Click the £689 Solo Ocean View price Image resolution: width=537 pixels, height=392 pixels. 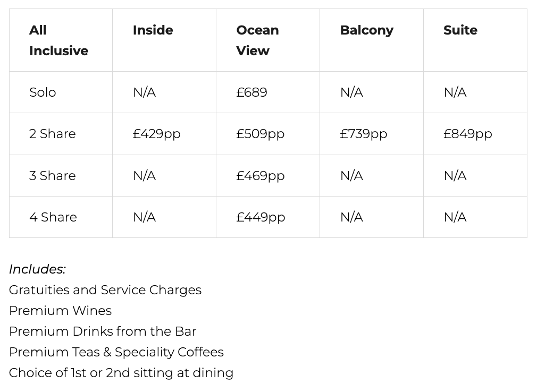point(251,92)
